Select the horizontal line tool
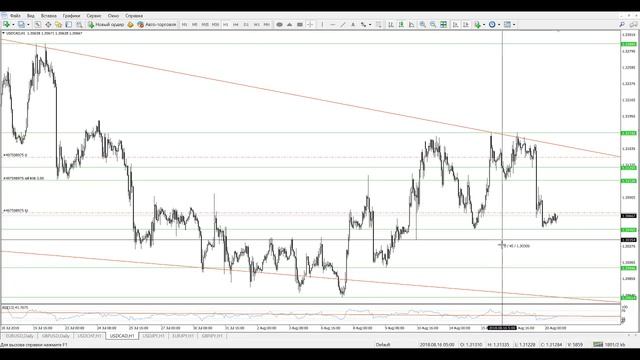The height and width of the screenshot is (360, 640). pos(333,24)
